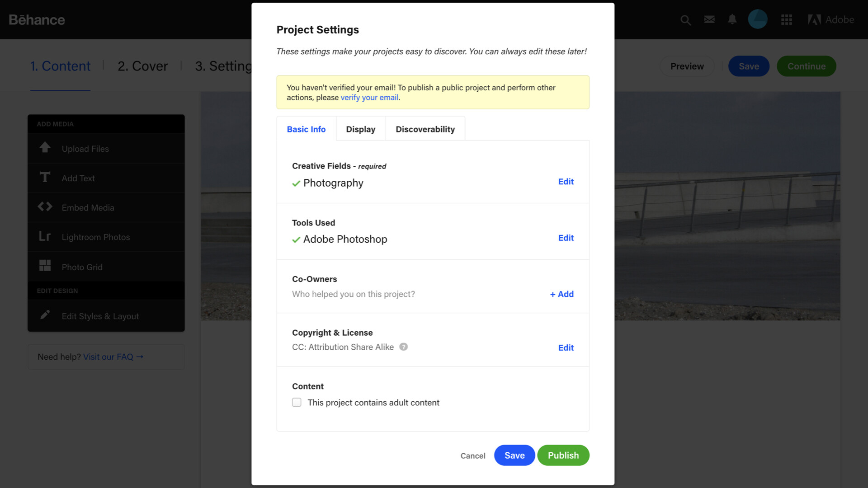Click Cancel in the dialog

click(472, 455)
